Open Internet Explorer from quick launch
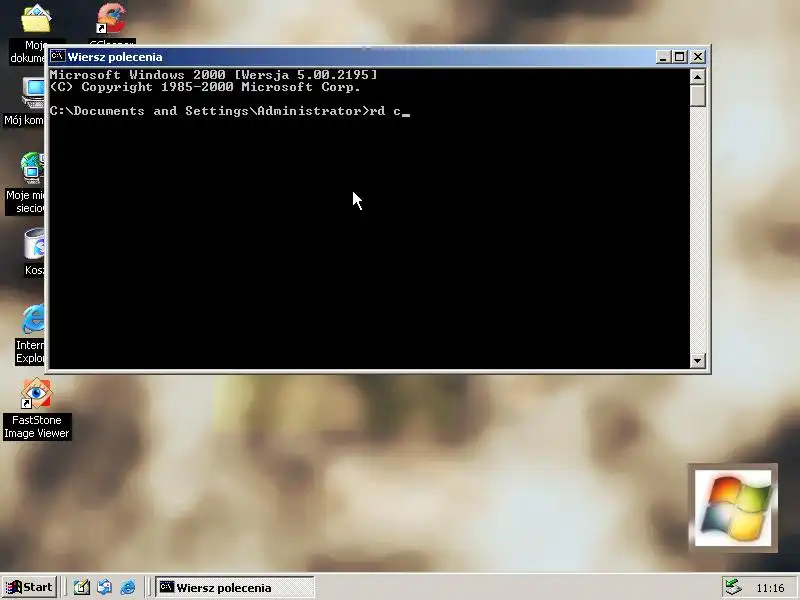800x600 pixels. tap(128, 587)
